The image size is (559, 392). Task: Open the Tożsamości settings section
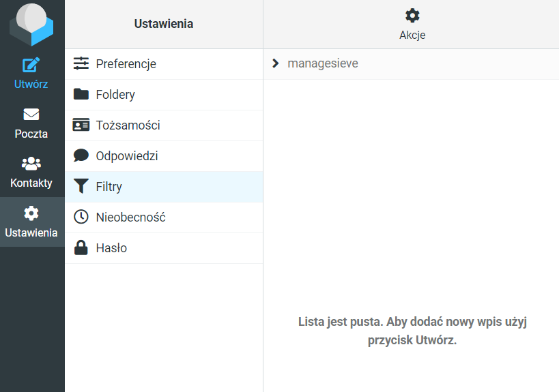(164, 125)
